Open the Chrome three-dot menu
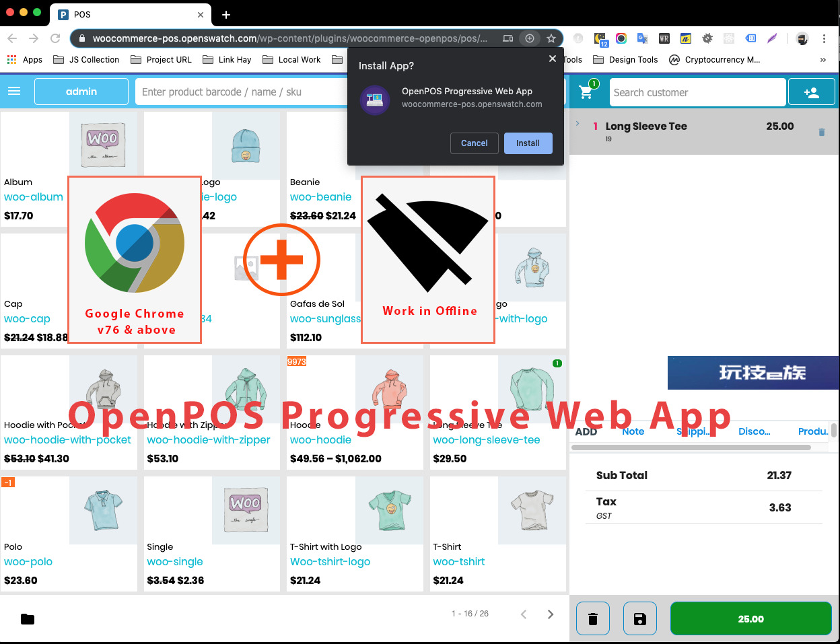 (x=824, y=38)
